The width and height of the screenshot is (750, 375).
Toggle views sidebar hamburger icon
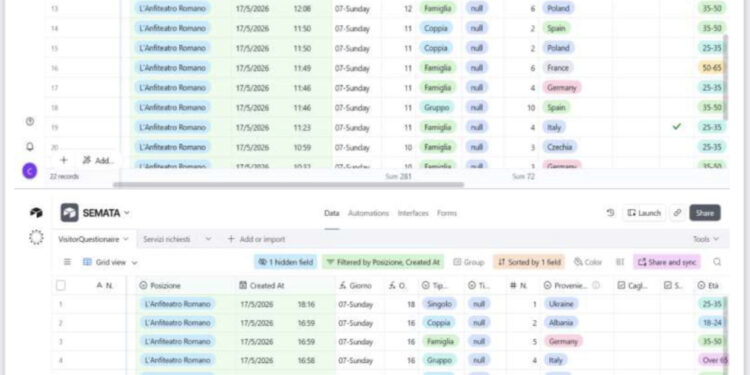pyautogui.click(x=67, y=262)
